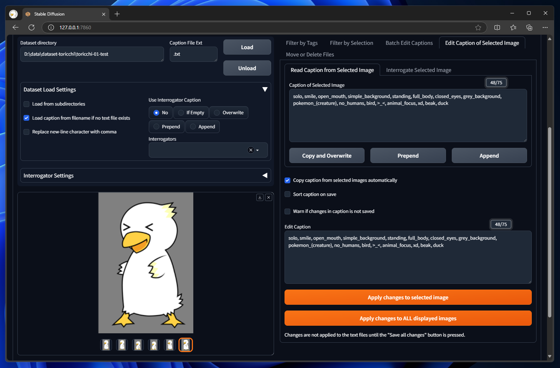
Task: Click Apply changes to selected image
Action: (x=408, y=297)
